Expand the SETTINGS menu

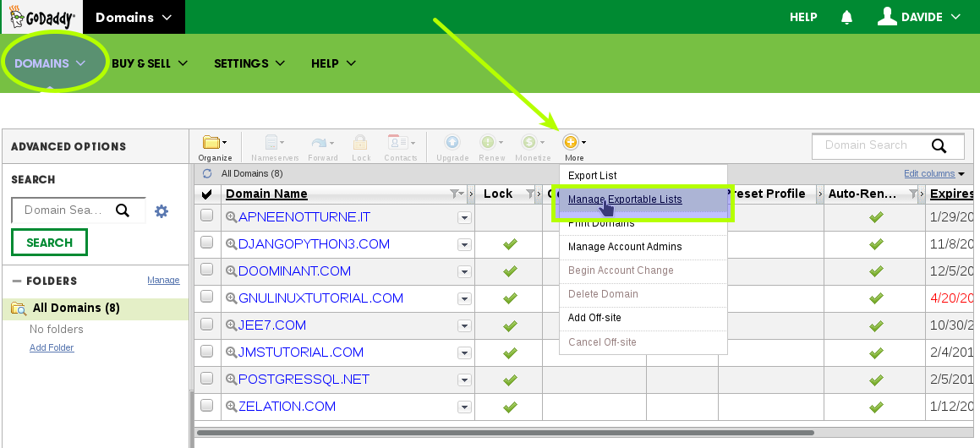pyautogui.click(x=249, y=63)
